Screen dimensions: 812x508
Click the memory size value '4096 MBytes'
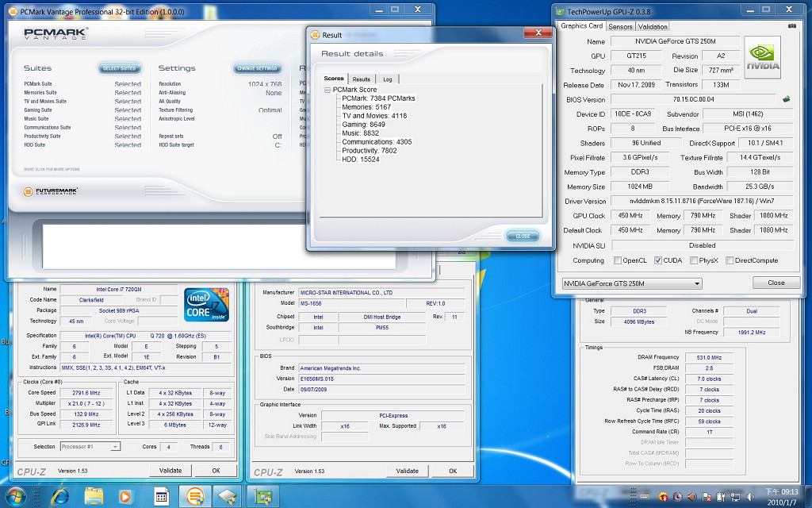pyautogui.click(x=639, y=322)
